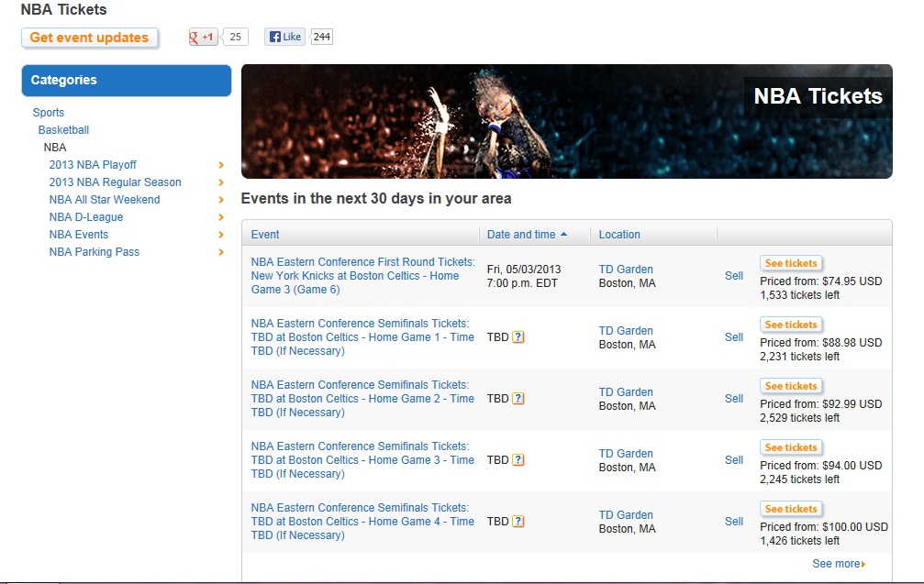Viewport: 924px width, 584px height.
Task: Open TD Garden link for Home Game 1
Action: click(x=626, y=331)
